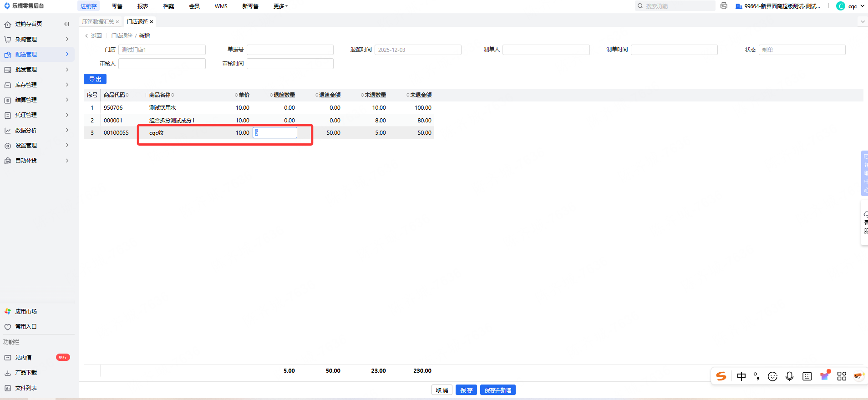Click 门店退筐 breadcrumb link
The width and height of the screenshot is (868, 400).
click(122, 36)
